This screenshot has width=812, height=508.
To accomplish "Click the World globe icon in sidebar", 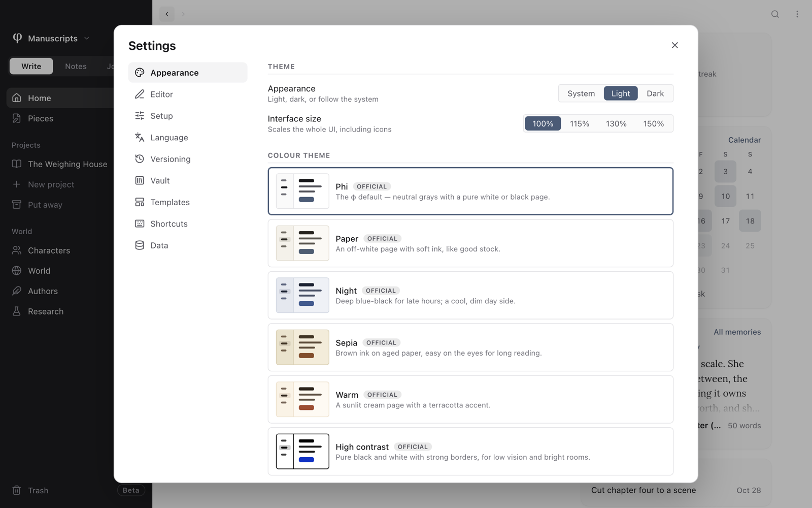I will coord(17,271).
